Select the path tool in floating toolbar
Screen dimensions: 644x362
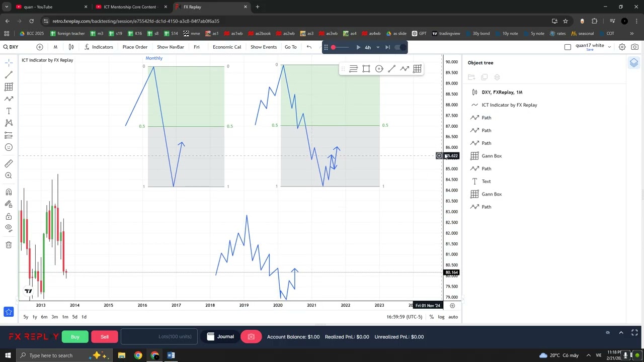tap(405, 69)
